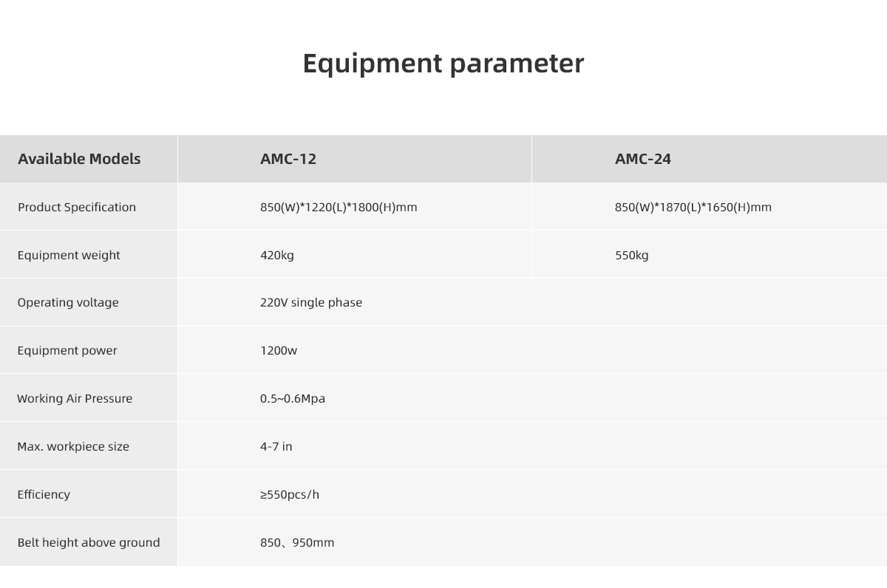This screenshot has width=887, height=588.
Task: Click the 420kg weight value
Action: point(277,255)
